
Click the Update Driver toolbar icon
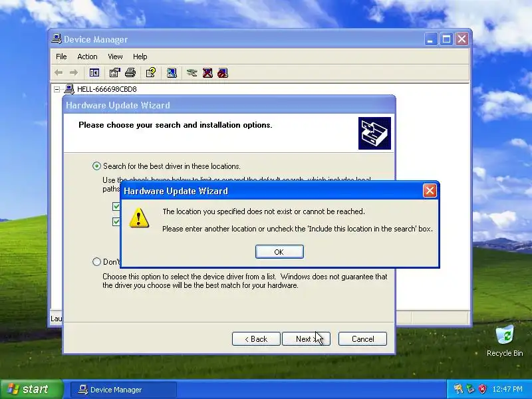[192, 72]
